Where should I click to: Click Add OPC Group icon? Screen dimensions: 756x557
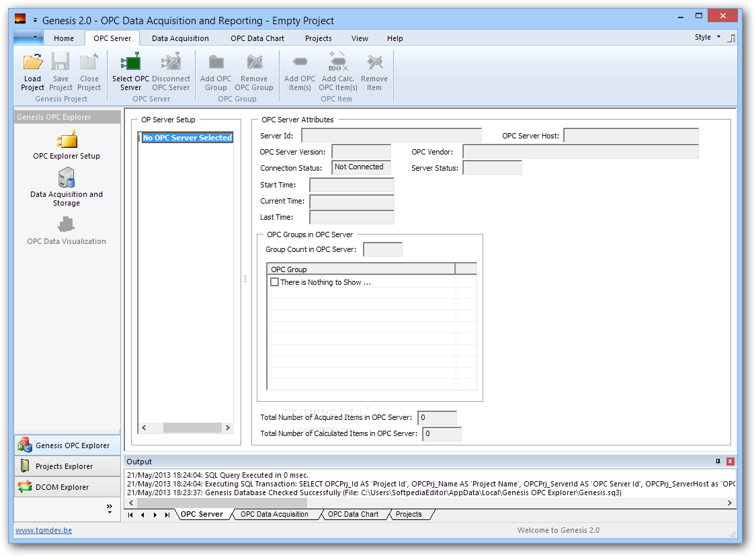click(x=216, y=62)
